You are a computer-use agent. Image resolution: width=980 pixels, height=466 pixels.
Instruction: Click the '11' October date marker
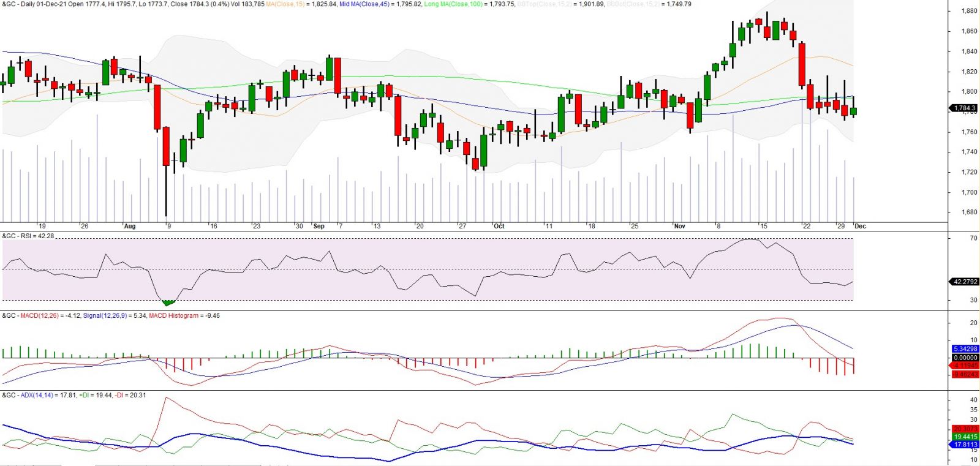549,226
